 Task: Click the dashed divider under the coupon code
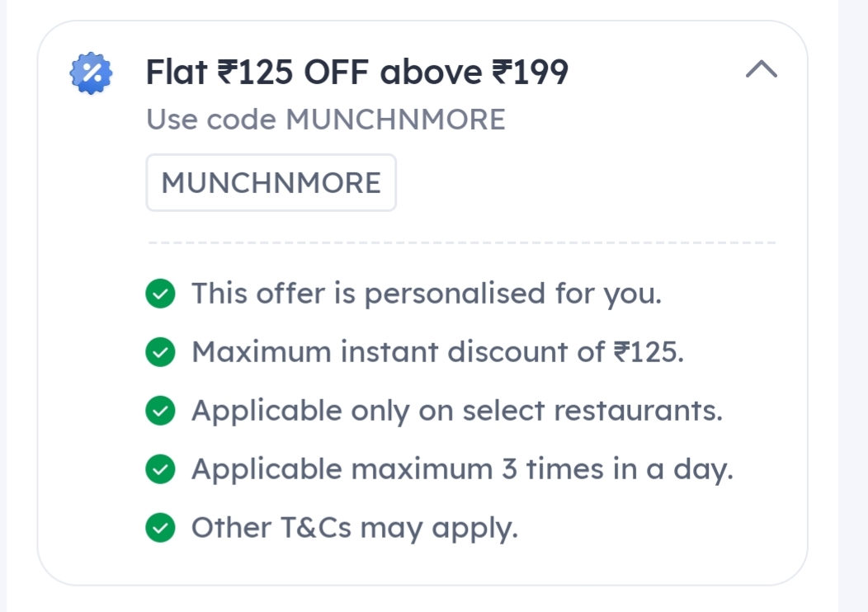(460, 243)
